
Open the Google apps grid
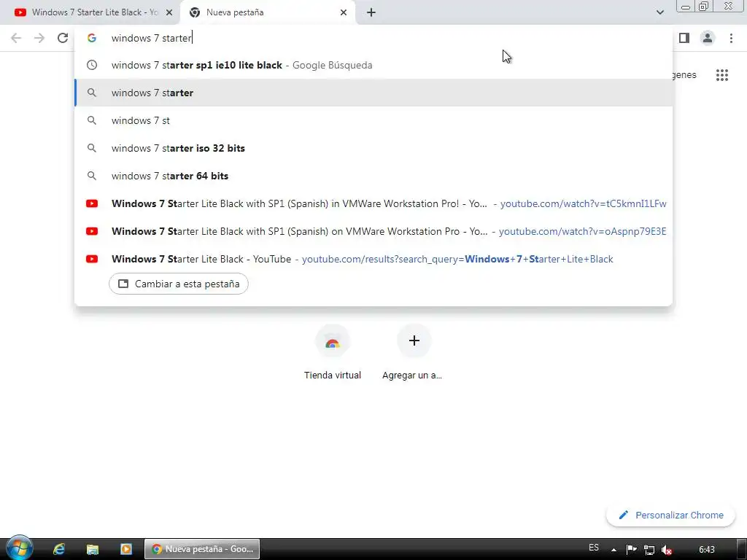click(x=721, y=75)
